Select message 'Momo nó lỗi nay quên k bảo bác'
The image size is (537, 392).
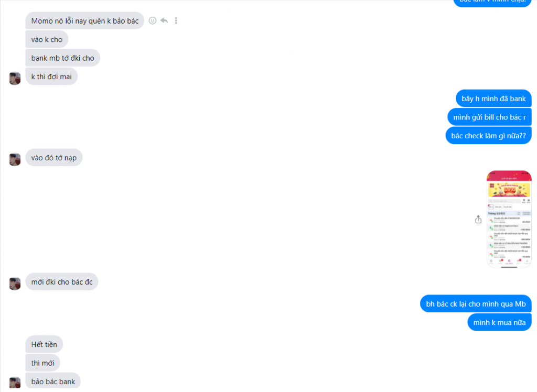85,21
